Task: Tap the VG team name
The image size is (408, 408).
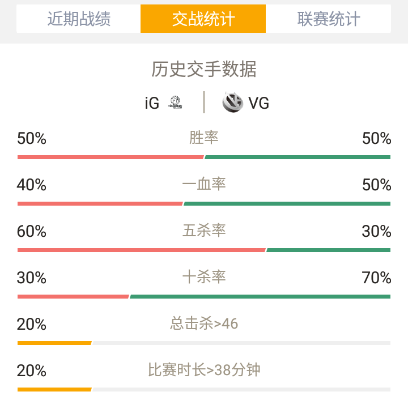Action: point(259,103)
